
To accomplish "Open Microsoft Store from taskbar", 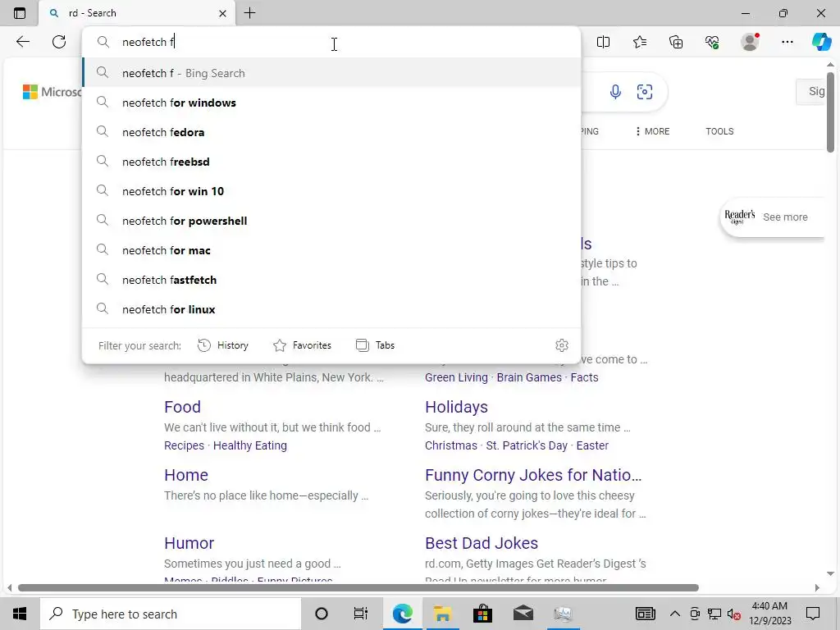I will click(x=482, y=614).
